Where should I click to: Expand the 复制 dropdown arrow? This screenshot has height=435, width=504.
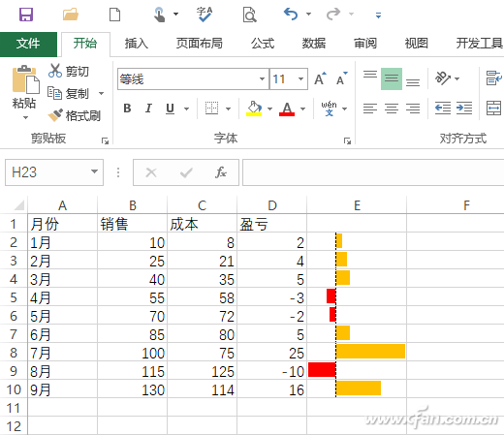(x=101, y=94)
